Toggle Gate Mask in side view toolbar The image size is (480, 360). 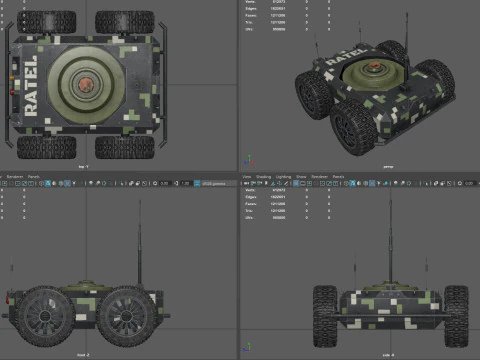pyautogui.click(x=316, y=183)
